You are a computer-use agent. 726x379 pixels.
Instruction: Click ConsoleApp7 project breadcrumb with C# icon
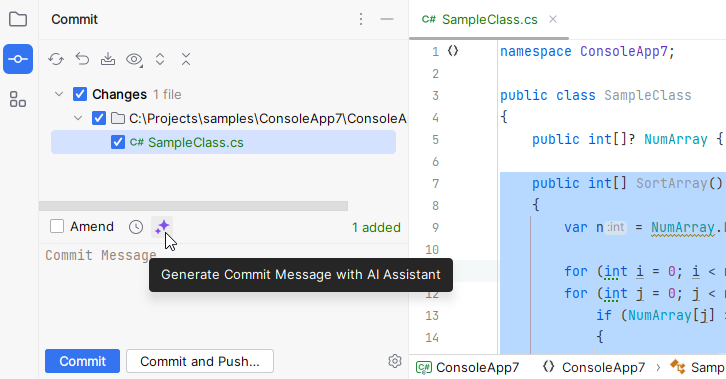[x=468, y=367]
